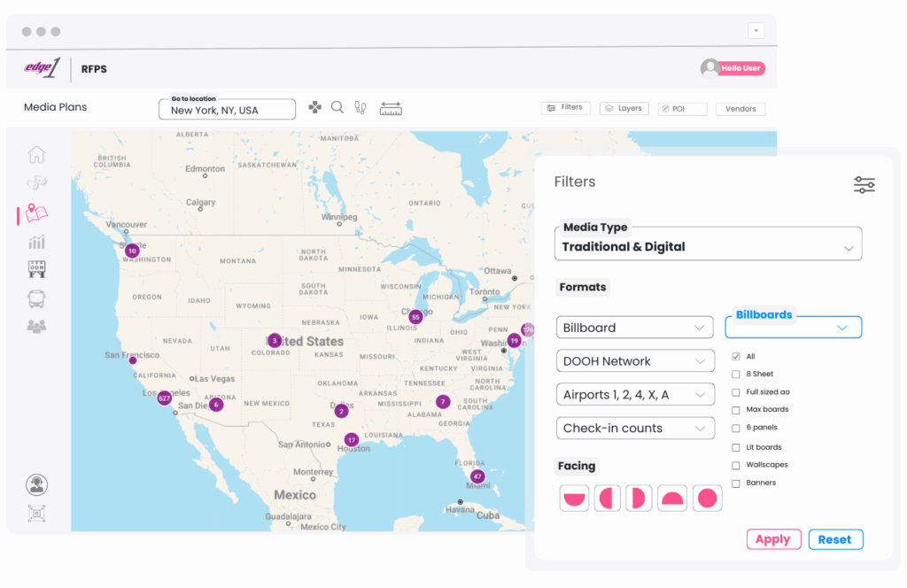Open the support agent icon in sidebar

[36, 484]
